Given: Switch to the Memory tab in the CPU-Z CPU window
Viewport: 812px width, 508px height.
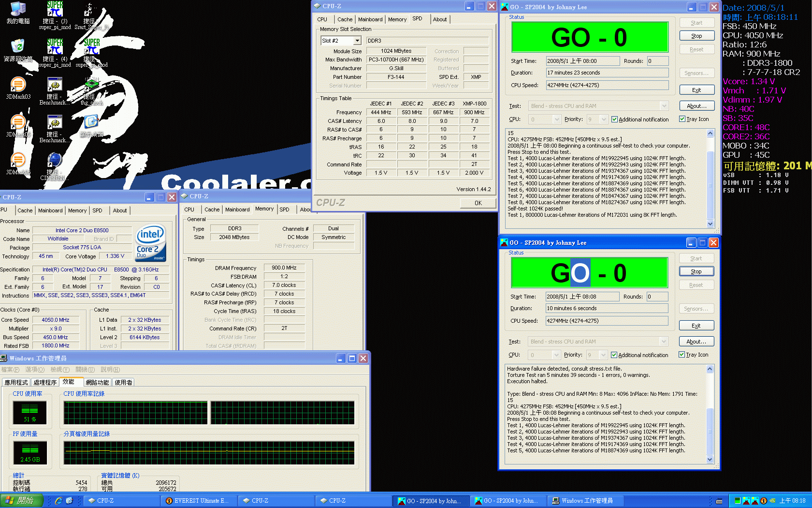Looking at the screenshot, I should [77, 210].
